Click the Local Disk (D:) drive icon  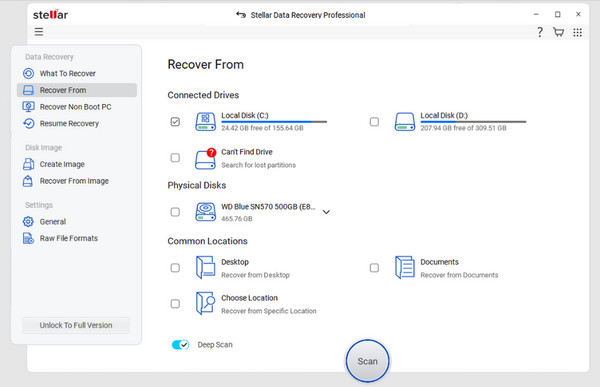[405, 122]
